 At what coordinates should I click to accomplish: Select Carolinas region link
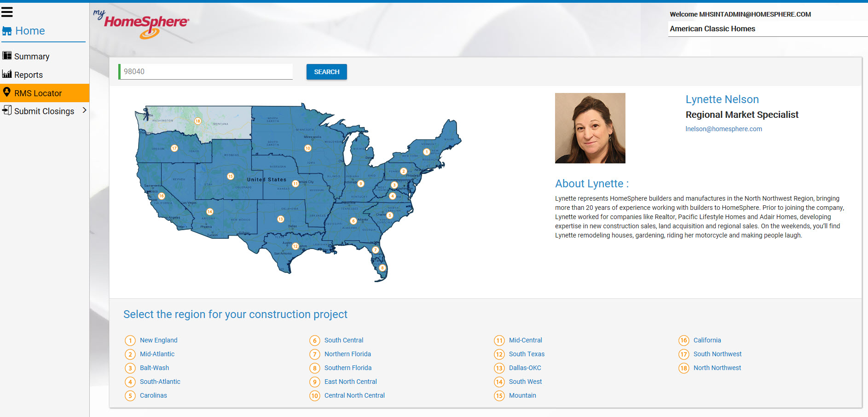click(153, 395)
